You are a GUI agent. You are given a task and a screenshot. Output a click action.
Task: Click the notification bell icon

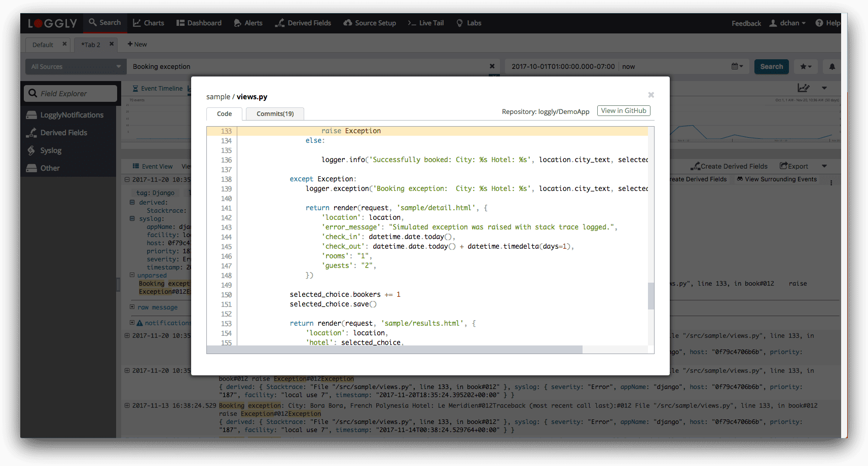pyautogui.click(x=832, y=66)
